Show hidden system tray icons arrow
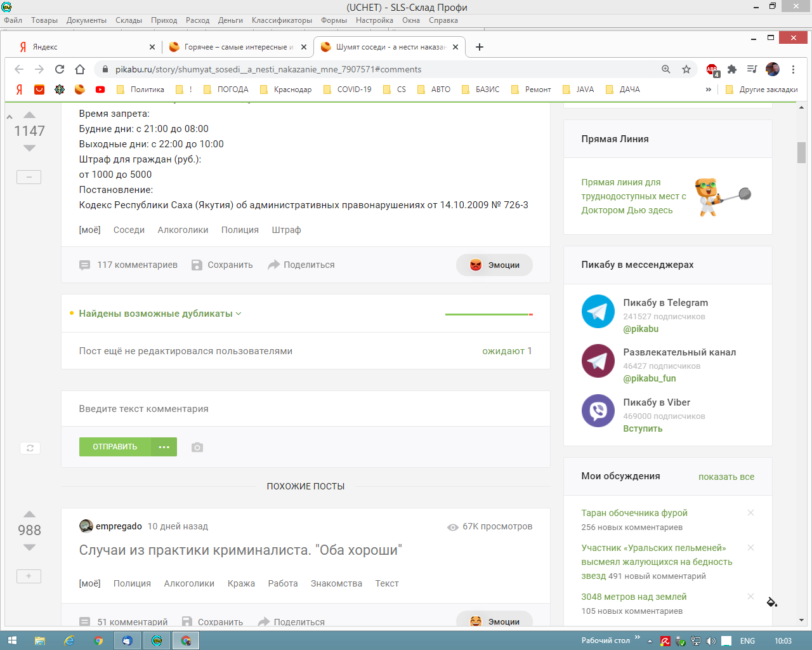Screen dimensions: 812x650 tap(650, 641)
